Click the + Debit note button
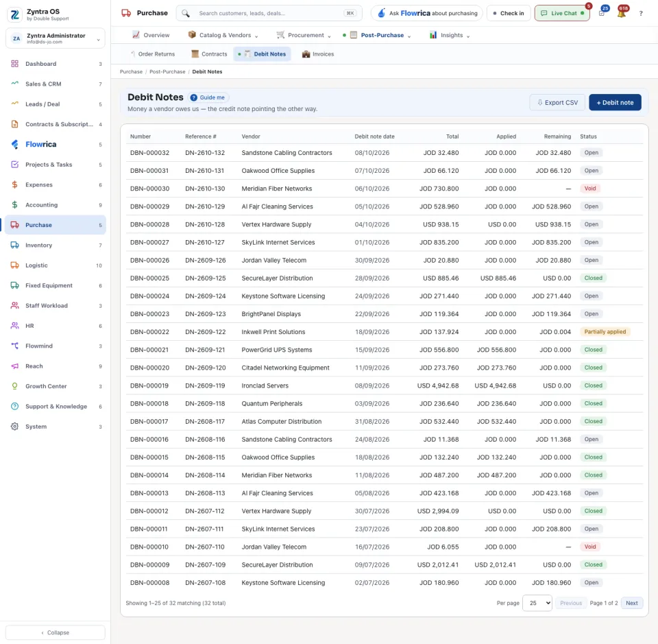The height and width of the screenshot is (644, 658). coord(615,102)
